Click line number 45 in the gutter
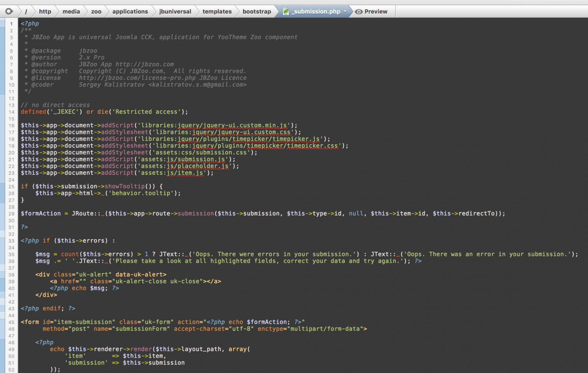The image size is (588, 373). (x=11, y=322)
